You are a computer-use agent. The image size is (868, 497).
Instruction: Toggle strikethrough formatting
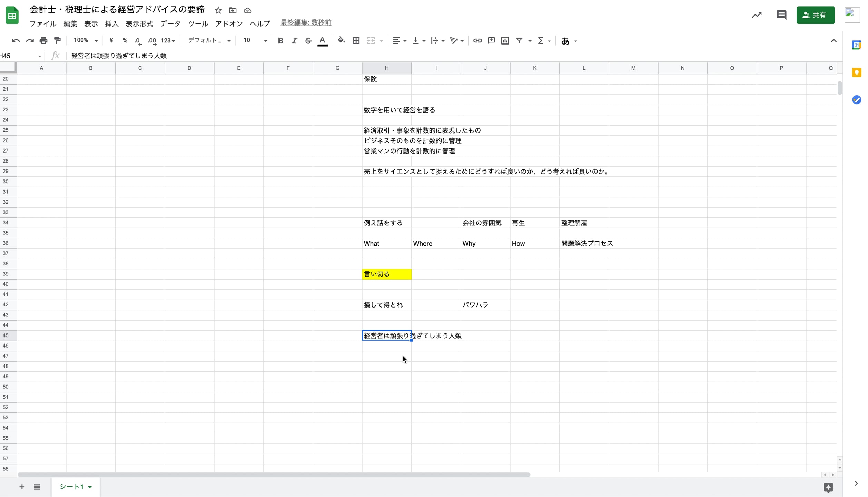pos(308,40)
